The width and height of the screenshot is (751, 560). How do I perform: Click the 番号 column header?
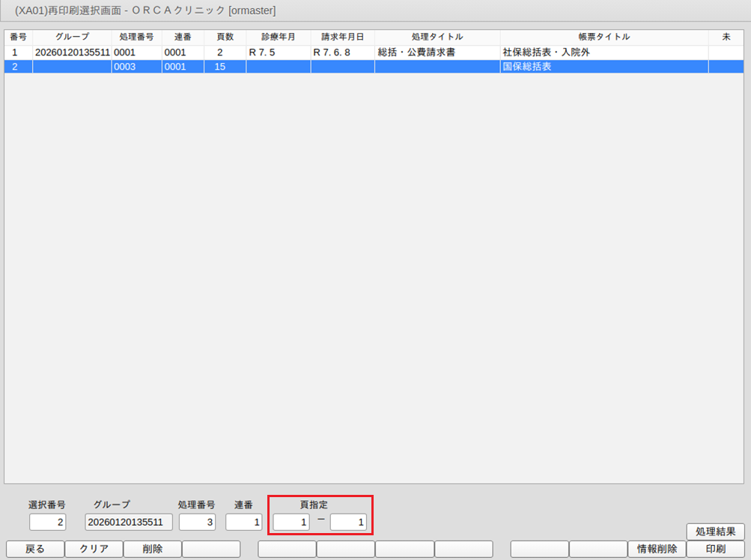click(x=18, y=37)
